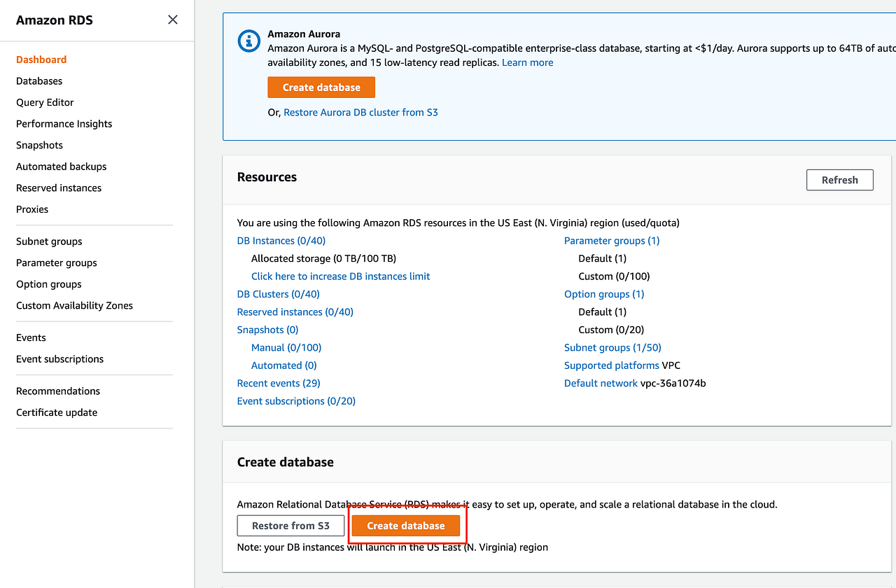Screen dimensions: 896x588
Task: Navigate to Parameter groups in sidebar
Action: coord(56,262)
